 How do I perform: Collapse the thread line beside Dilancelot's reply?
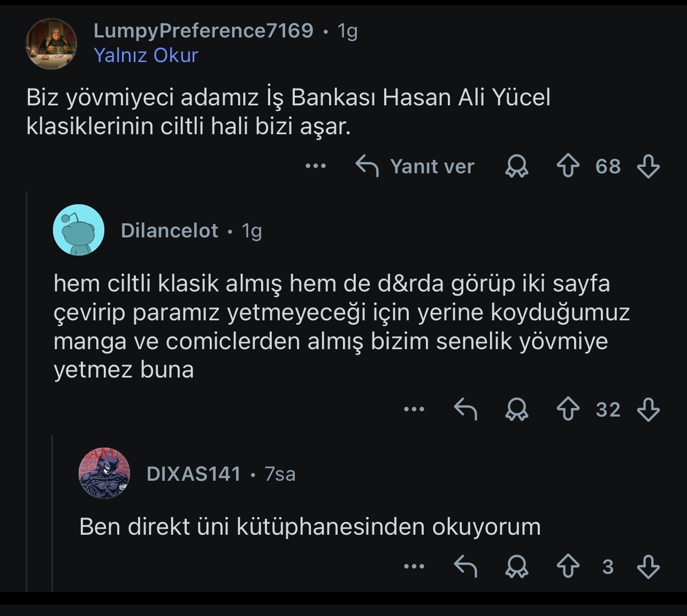[26, 390]
